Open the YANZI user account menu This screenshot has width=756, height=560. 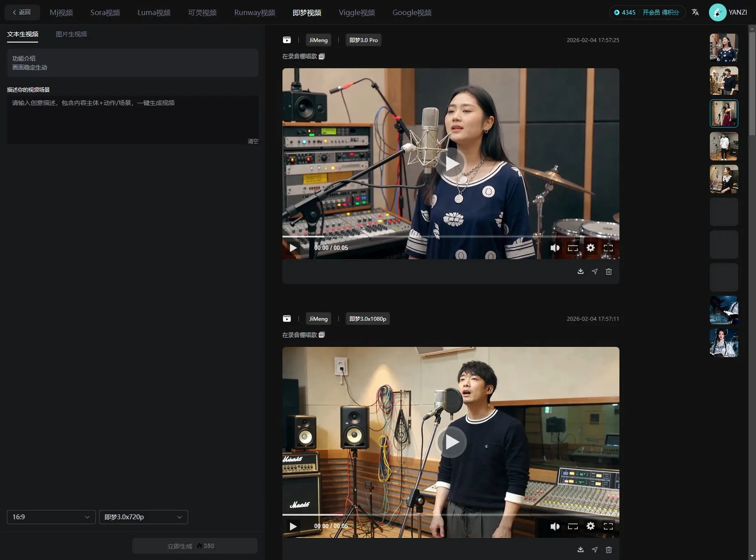tap(729, 12)
